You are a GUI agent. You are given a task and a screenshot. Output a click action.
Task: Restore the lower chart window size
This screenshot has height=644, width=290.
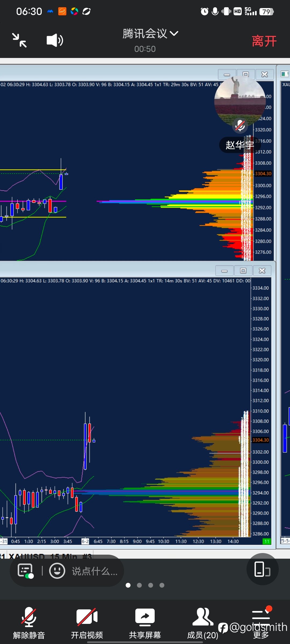click(243, 270)
